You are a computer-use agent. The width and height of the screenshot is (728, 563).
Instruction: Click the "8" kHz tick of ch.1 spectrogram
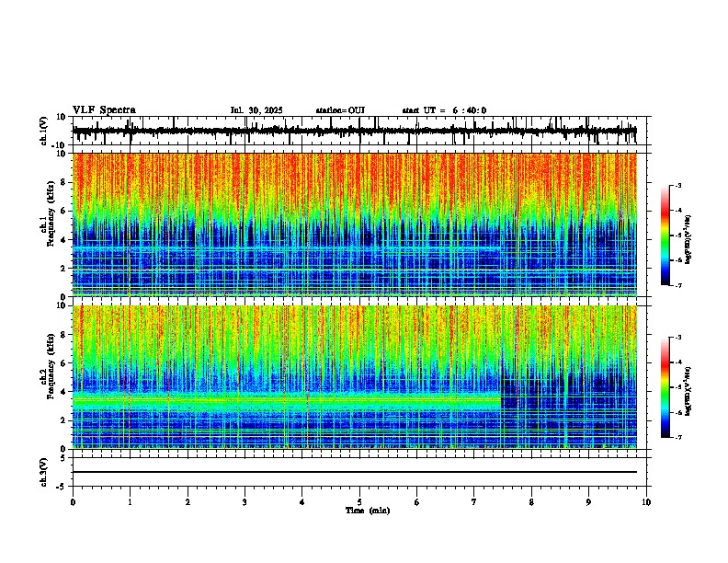tap(63, 182)
